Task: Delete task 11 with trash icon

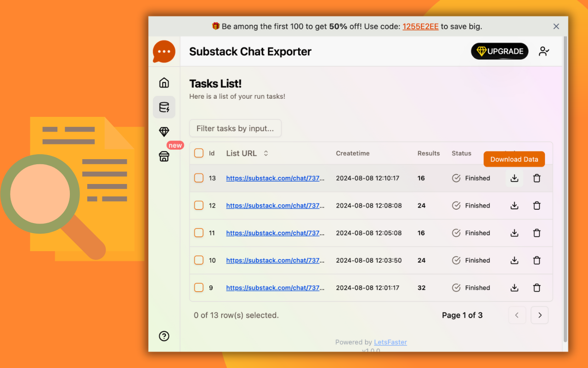Action: [x=537, y=233]
